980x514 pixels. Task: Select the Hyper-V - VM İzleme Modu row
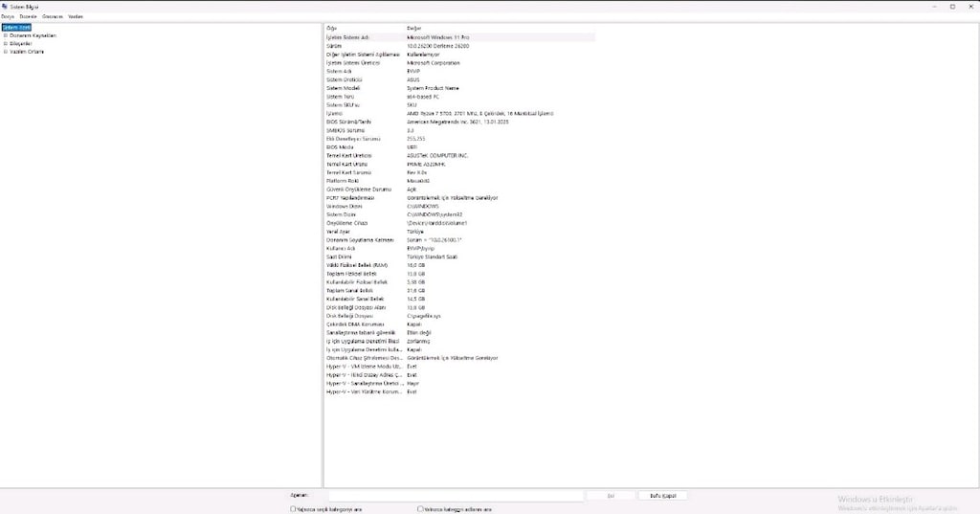(x=459, y=367)
